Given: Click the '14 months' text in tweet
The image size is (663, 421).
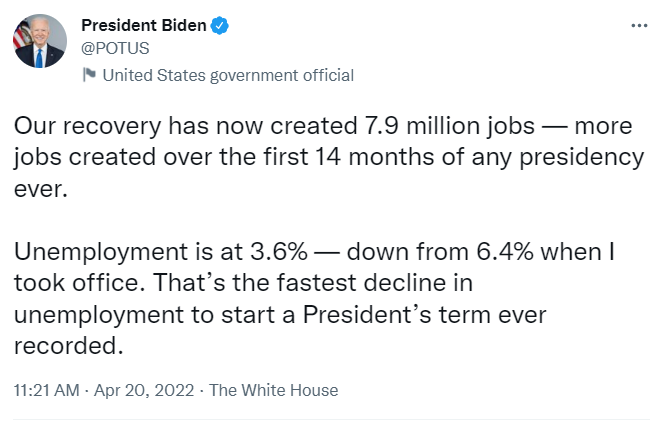Looking at the screenshot, I should (x=374, y=157).
